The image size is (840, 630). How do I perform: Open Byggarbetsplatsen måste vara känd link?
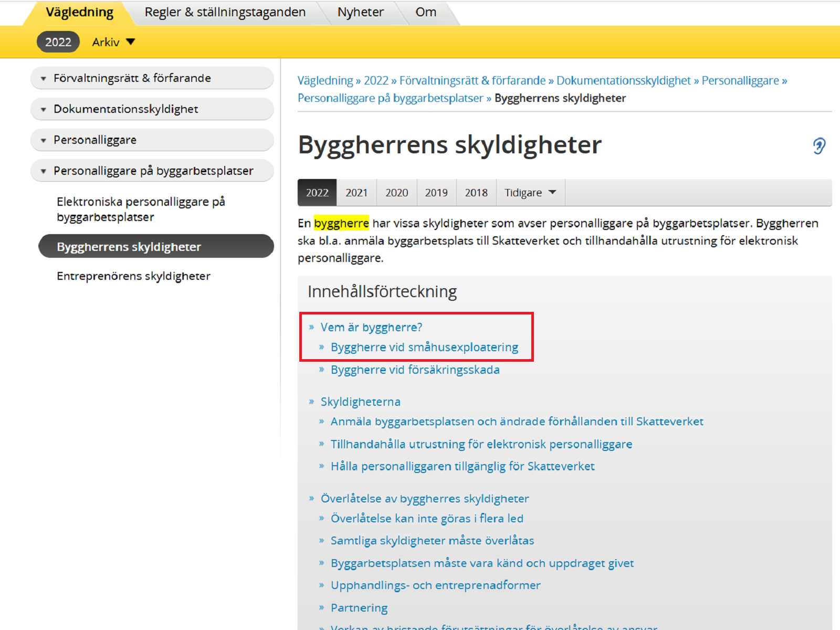click(482, 563)
